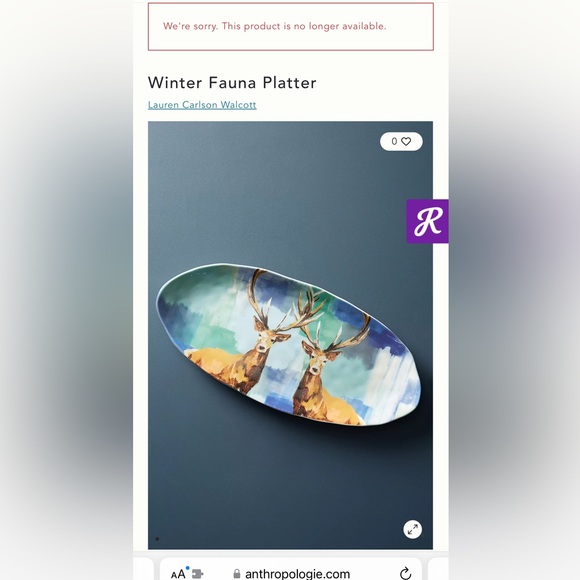Tap the heart icon to favorite the platter

click(406, 141)
